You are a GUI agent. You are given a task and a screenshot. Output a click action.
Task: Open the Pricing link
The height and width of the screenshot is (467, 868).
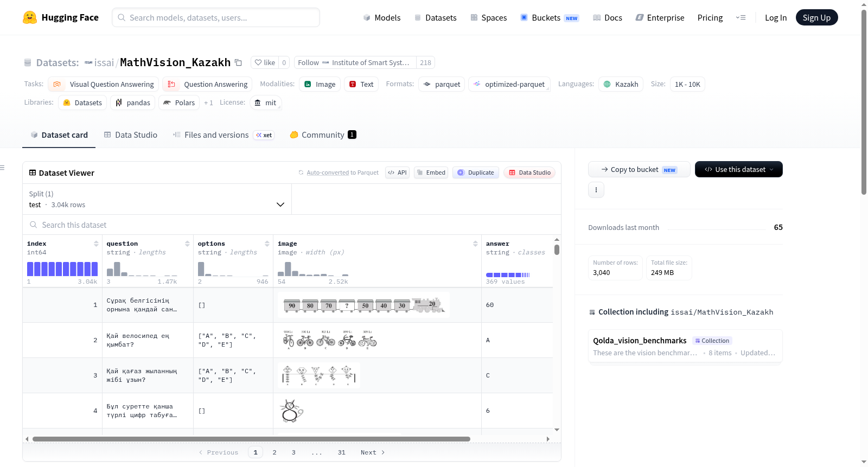[710, 17]
